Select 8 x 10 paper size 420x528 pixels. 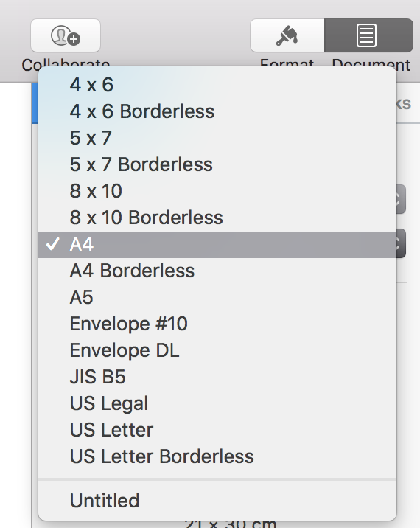217,191
